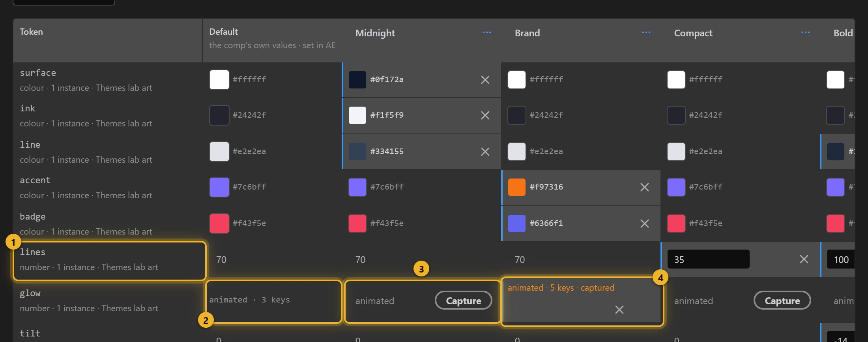The height and width of the screenshot is (342, 868).
Task: Open Compact surface swatch #ffffff
Action: tap(676, 80)
